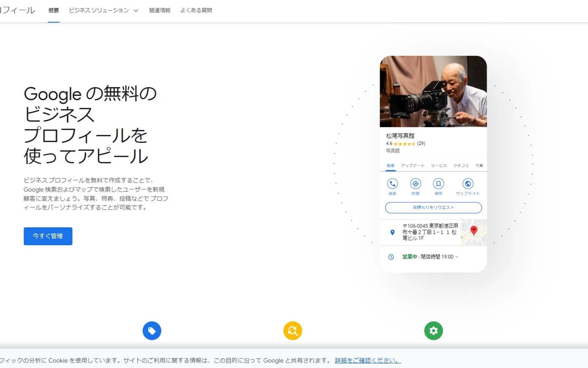This screenshot has height=368, width=588.
Task: Tap the phone call icon
Action: point(392,184)
